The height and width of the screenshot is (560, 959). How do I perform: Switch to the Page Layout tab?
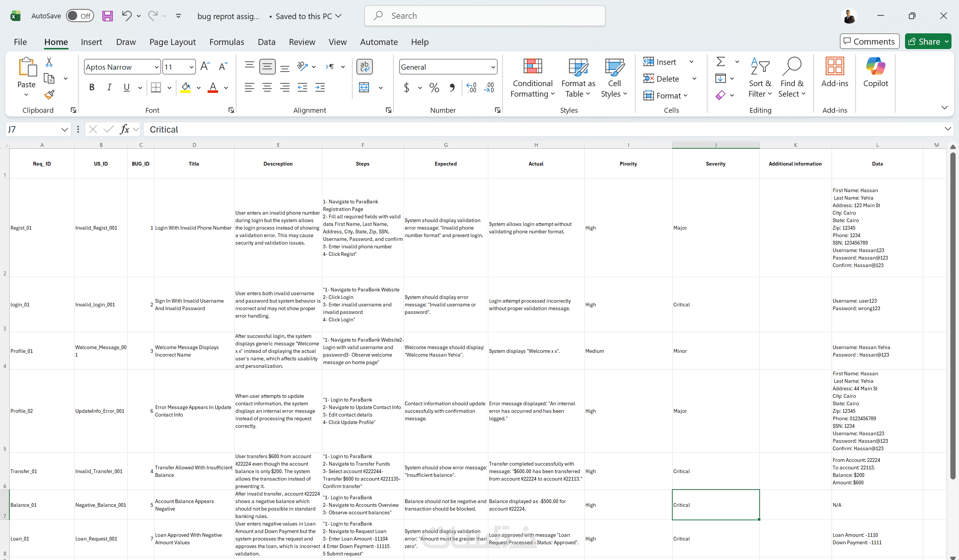(172, 42)
